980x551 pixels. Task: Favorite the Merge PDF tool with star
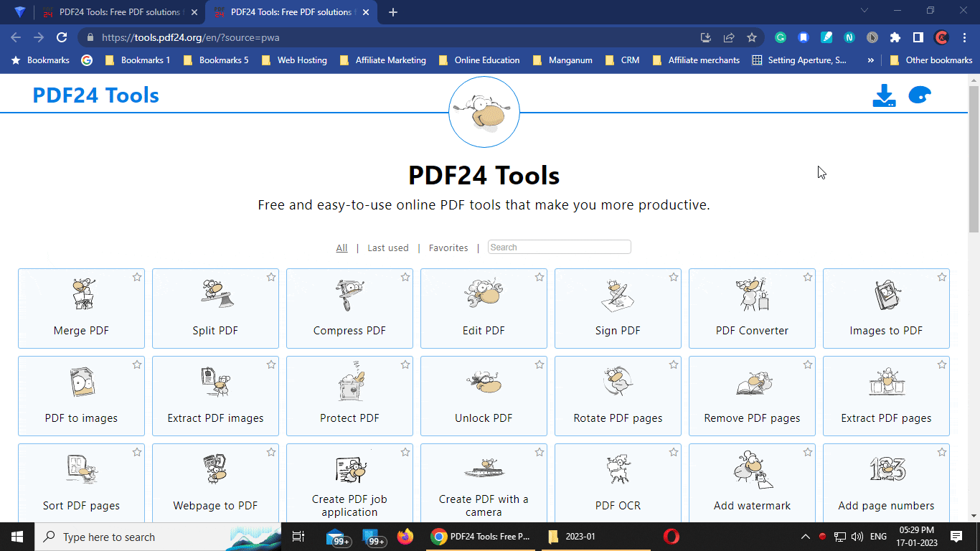point(137,277)
